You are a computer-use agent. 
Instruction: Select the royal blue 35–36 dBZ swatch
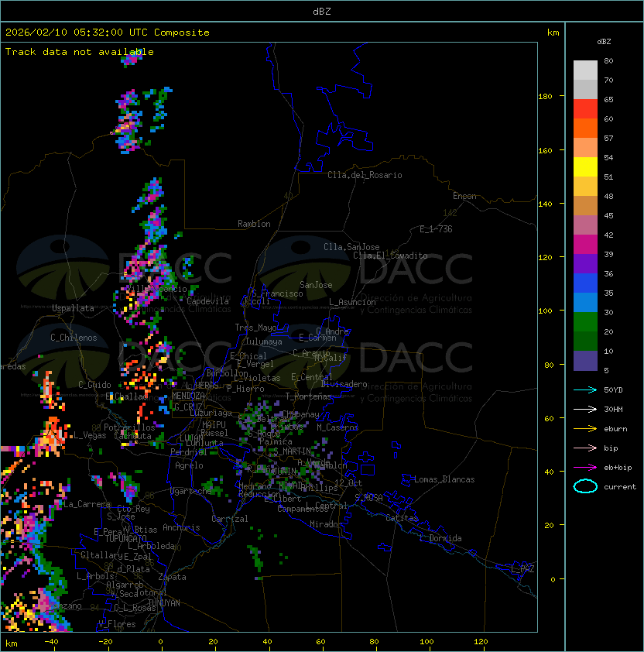(585, 283)
